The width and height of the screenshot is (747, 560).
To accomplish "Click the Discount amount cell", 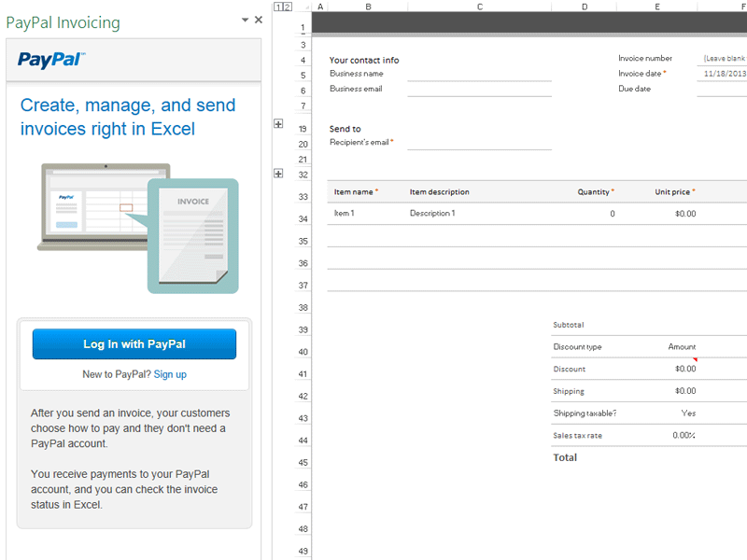I will (657, 369).
